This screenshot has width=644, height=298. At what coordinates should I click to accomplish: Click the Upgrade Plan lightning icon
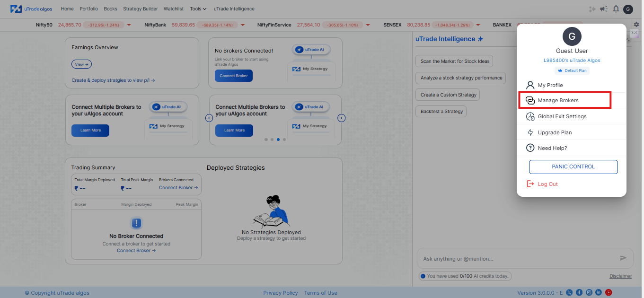pyautogui.click(x=530, y=132)
